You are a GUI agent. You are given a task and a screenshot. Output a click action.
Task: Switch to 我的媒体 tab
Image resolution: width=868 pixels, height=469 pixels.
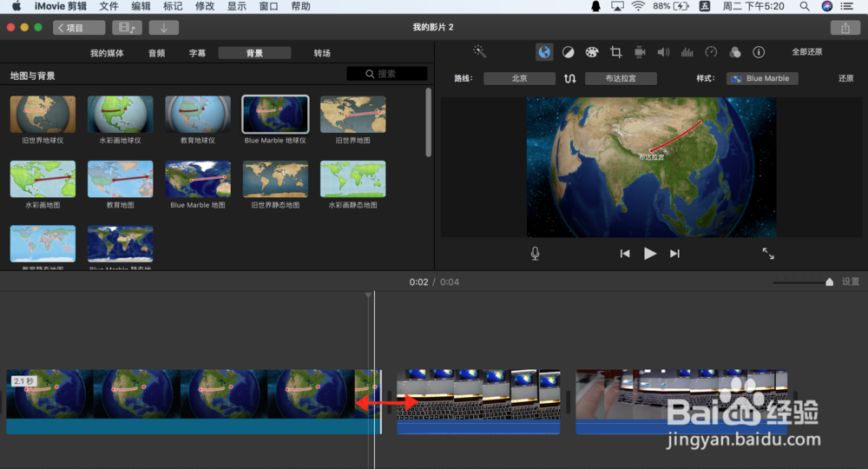click(107, 53)
